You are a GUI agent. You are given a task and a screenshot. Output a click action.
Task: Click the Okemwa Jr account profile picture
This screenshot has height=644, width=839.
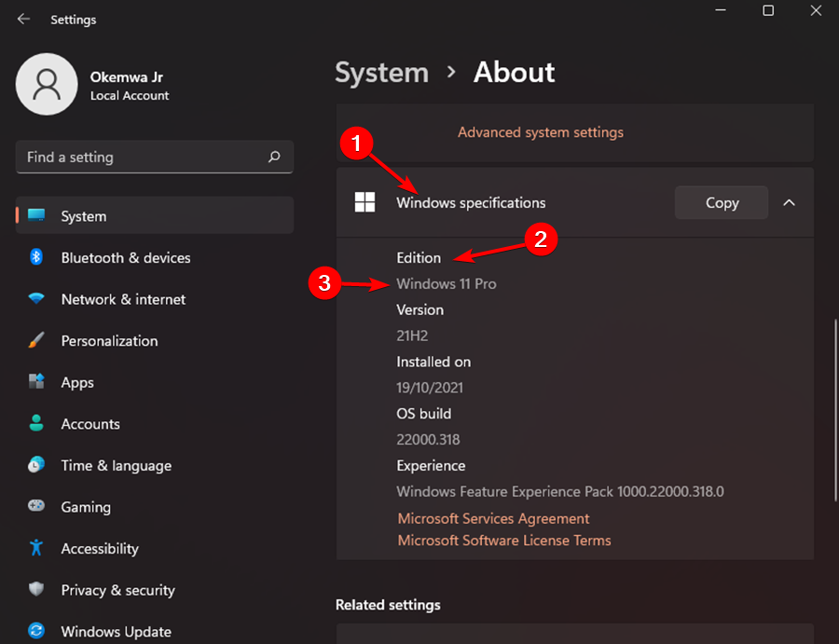[47, 84]
